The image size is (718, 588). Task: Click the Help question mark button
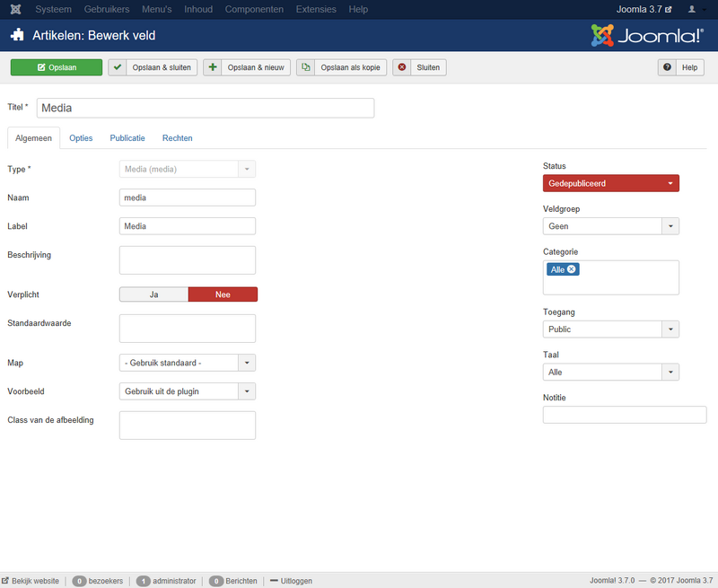point(681,67)
